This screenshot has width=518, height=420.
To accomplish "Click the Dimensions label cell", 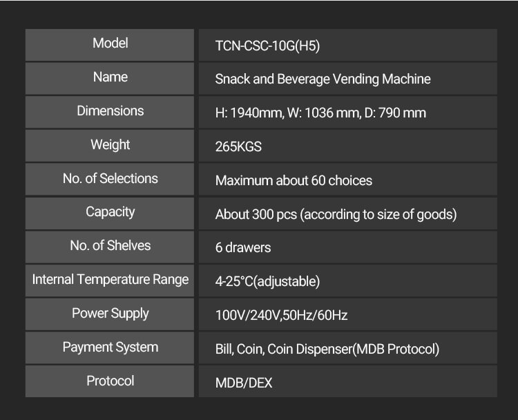I will pyautogui.click(x=111, y=111).
